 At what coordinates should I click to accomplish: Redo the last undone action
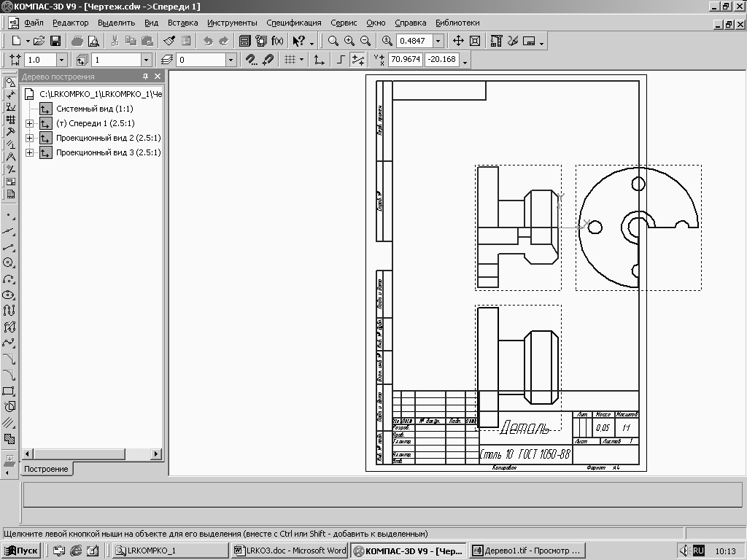click(223, 41)
